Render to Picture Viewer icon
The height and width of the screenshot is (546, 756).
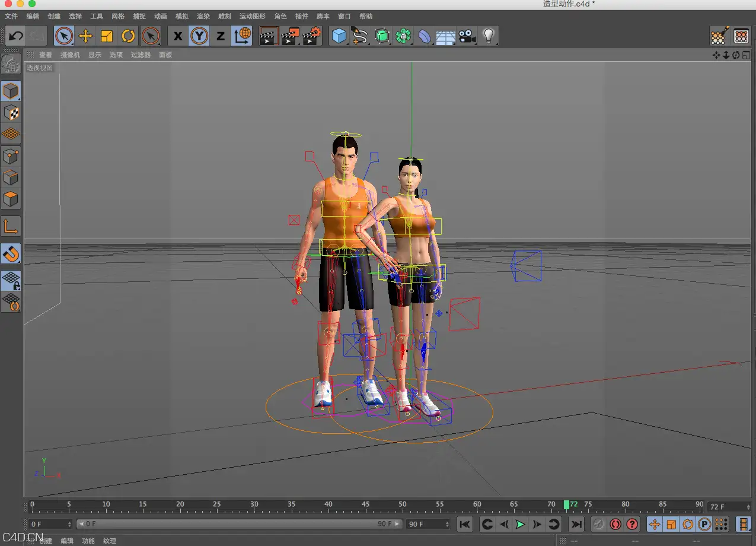coord(290,36)
